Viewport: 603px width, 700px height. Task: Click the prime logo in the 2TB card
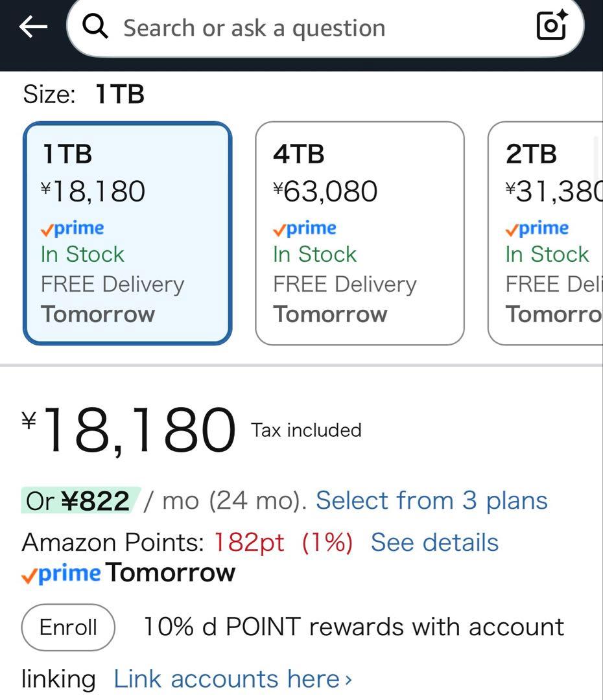537,229
